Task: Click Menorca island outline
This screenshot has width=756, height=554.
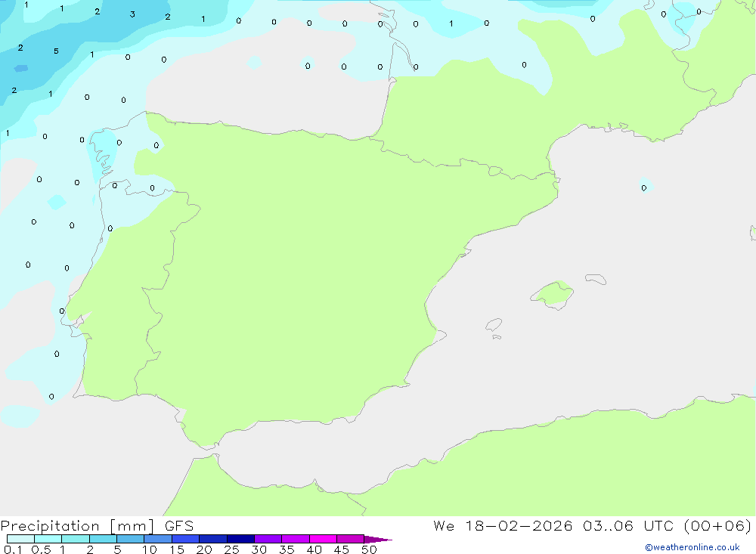Action: (x=596, y=279)
